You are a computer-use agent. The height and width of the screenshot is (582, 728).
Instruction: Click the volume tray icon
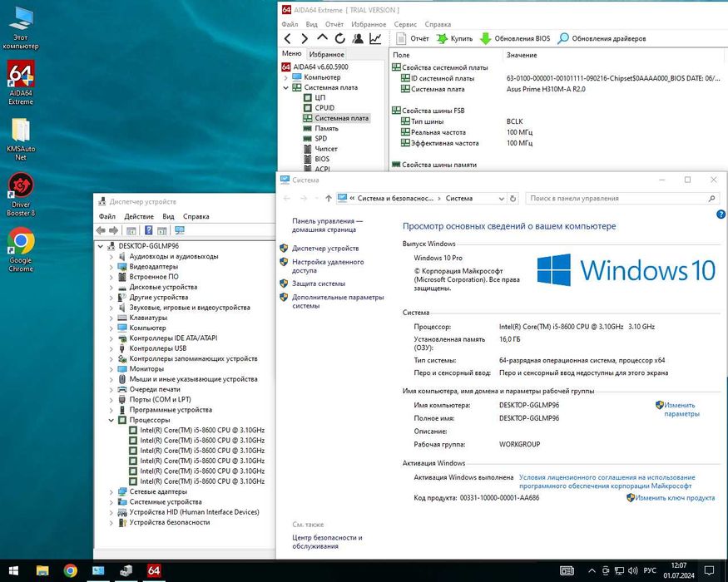tap(632, 570)
